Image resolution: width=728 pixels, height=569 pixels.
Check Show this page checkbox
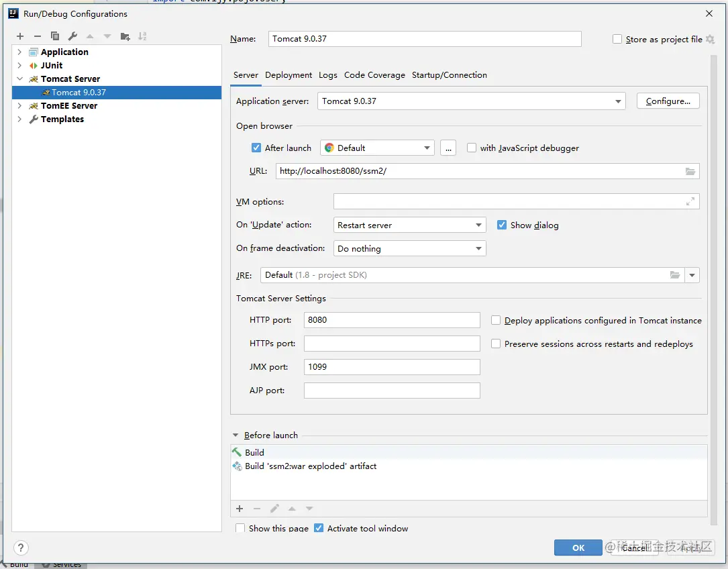pos(240,528)
